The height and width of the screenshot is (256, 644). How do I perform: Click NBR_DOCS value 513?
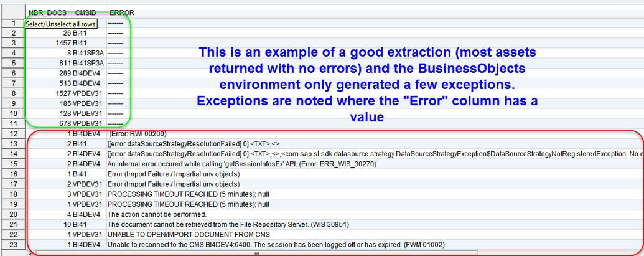click(66, 83)
